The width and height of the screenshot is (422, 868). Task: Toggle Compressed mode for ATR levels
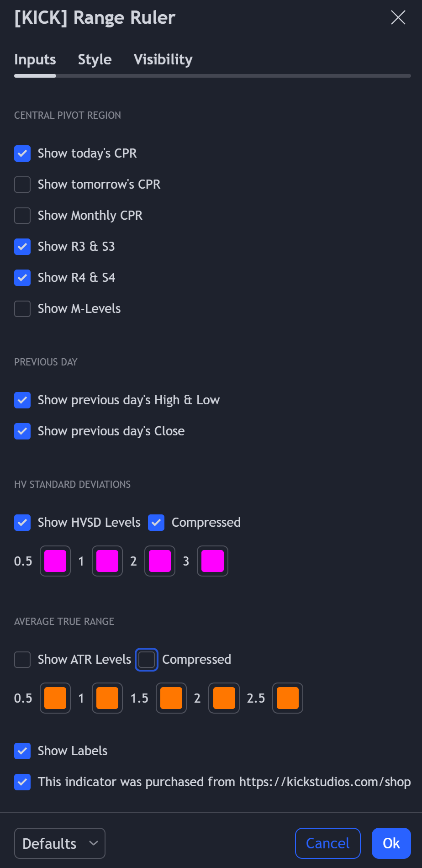coord(146,659)
